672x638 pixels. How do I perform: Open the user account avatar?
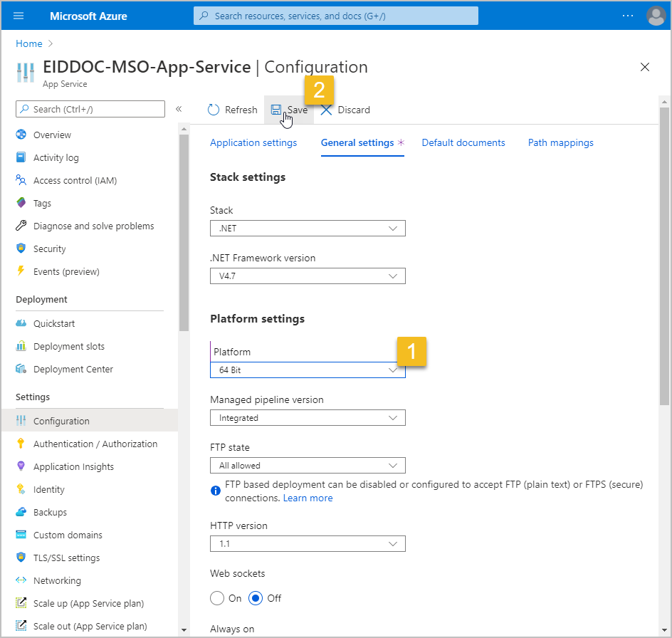click(x=655, y=16)
